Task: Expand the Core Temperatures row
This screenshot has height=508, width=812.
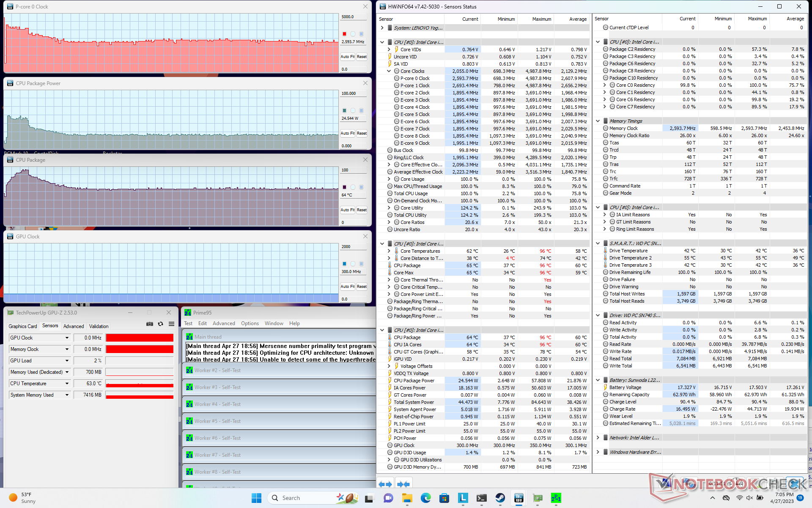Action: [389, 251]
